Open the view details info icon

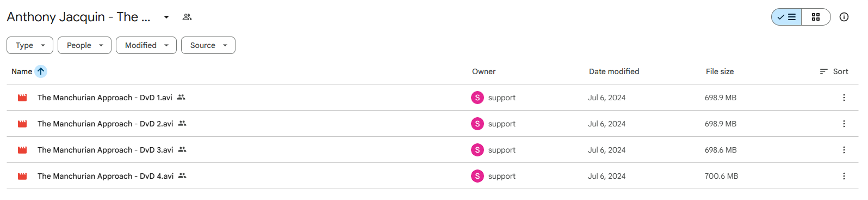tap(844, 17)
